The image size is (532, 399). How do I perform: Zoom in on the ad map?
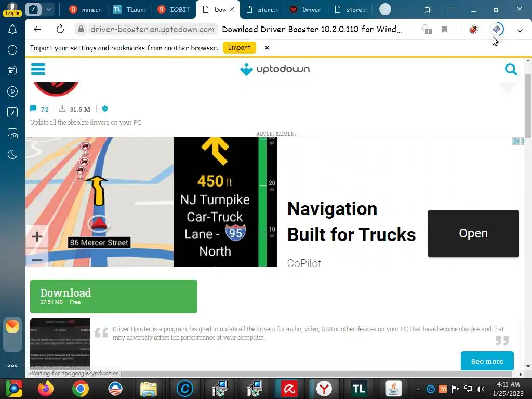37,236
